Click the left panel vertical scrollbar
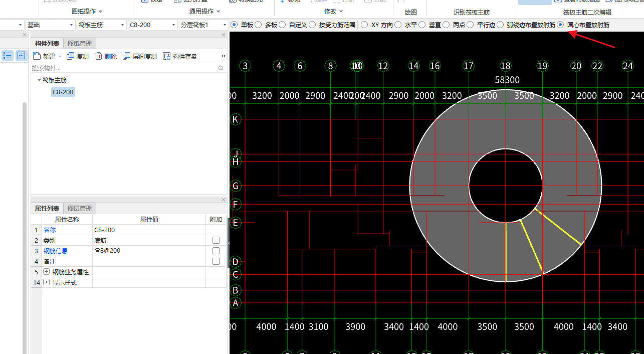 point(24,228)
